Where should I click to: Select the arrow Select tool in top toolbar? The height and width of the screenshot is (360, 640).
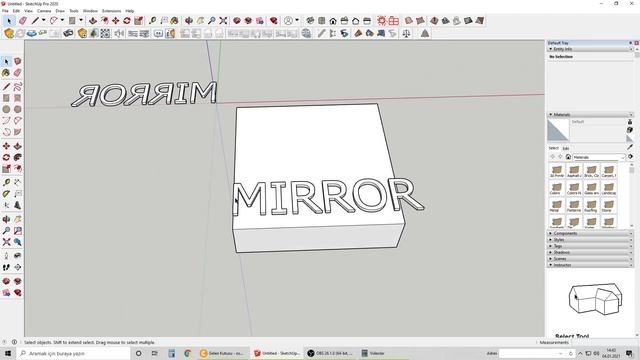pyautogui.click(x=9, y=20)
